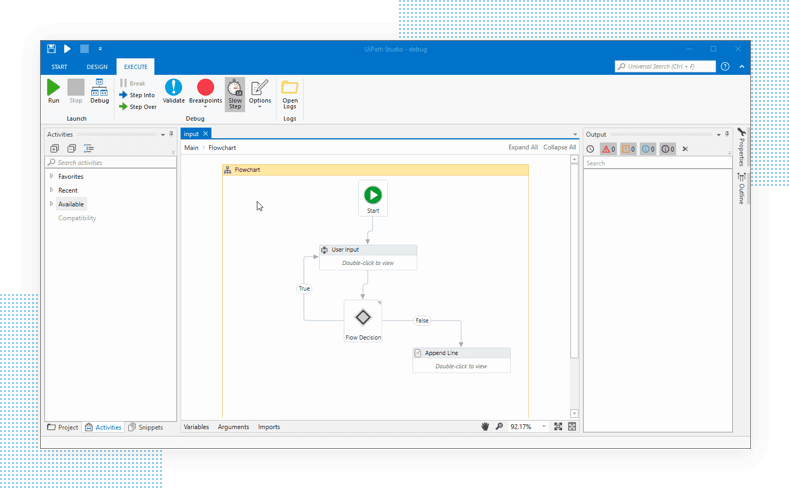Toggle timestamps clock in Output
Image resolution: width=789 pixels, height=488 pixels.
pos(590,149)
